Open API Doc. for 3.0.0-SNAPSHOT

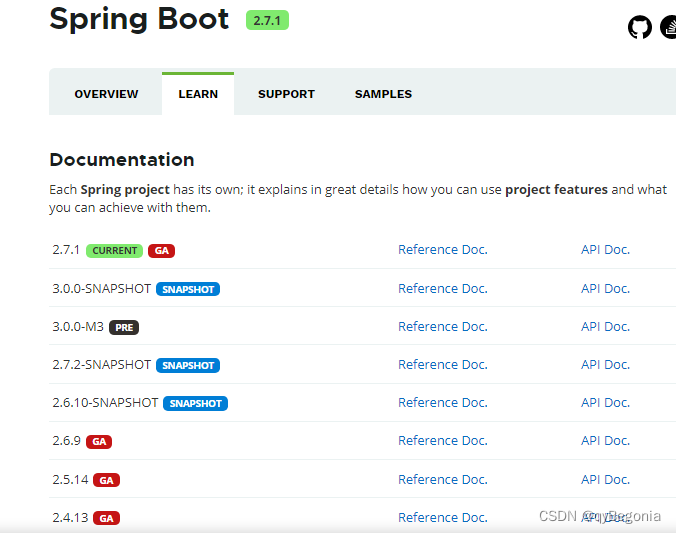(x=605, y=288)
